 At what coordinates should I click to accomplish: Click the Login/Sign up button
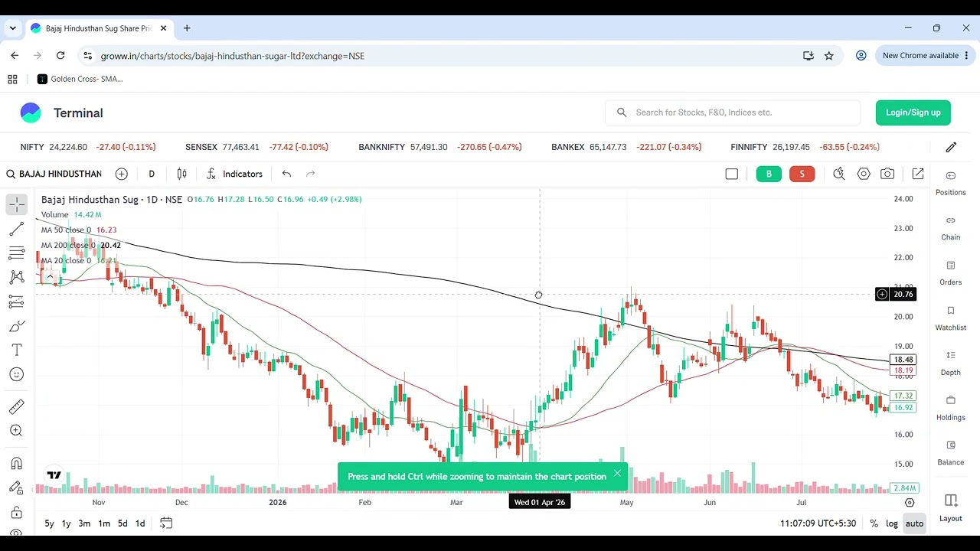coord(913,112)
